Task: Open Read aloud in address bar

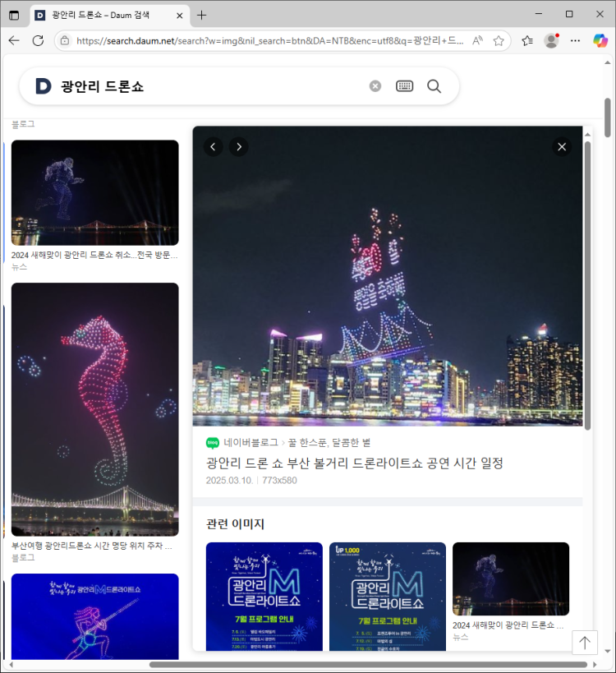Action: 477,41
